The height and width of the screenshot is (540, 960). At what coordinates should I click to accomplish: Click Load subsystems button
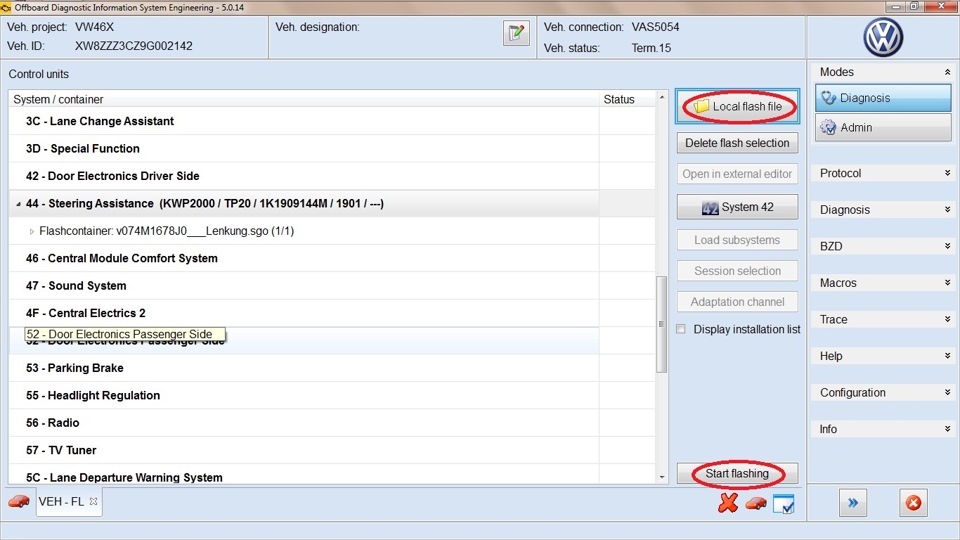[737, 240]
